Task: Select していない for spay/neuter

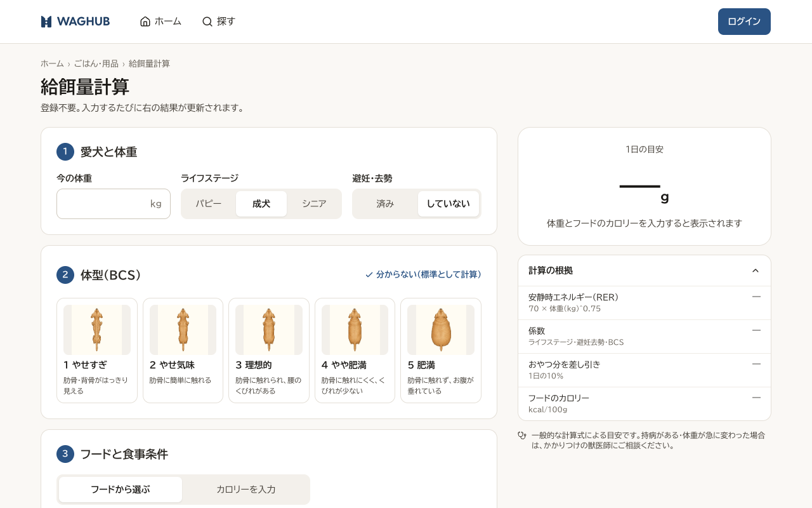Action: pos(449,204)
